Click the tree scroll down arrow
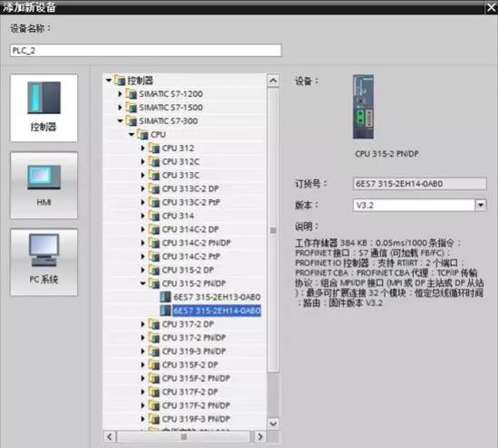The width and height of the screenshot is (498, 448). point(273,424)
